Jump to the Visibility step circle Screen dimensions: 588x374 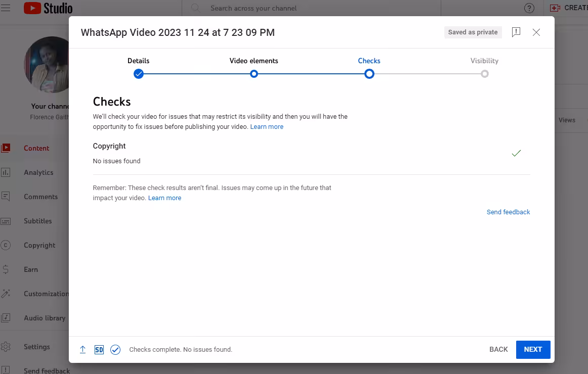click(x=484, y=74)
